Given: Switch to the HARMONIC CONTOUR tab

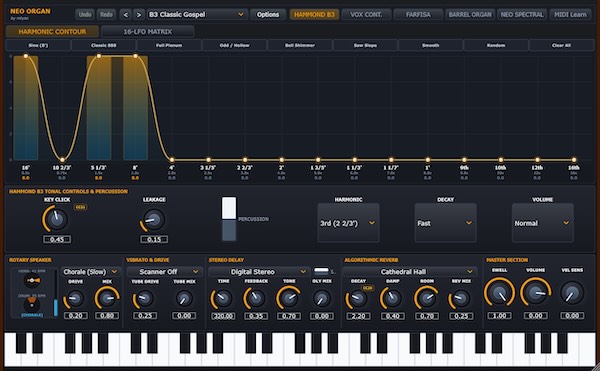Looking at the screenshot, I should [52, 31].
